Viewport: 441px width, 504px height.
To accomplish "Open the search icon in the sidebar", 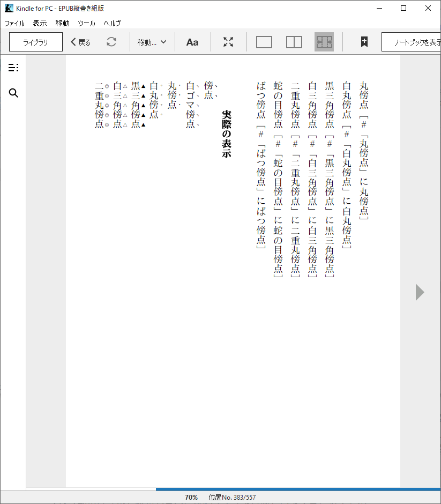I will [13, 93].
